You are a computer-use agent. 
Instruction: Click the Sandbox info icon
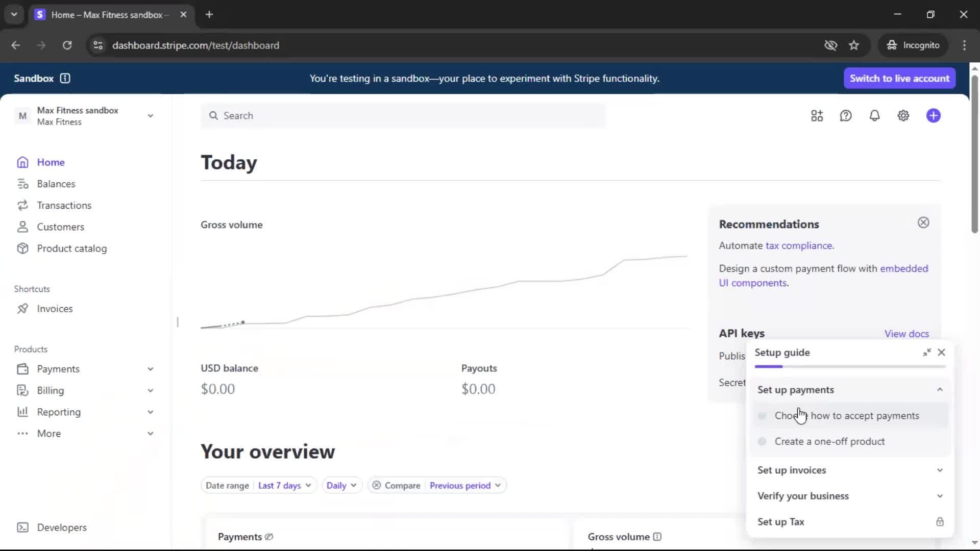[65, 78]
